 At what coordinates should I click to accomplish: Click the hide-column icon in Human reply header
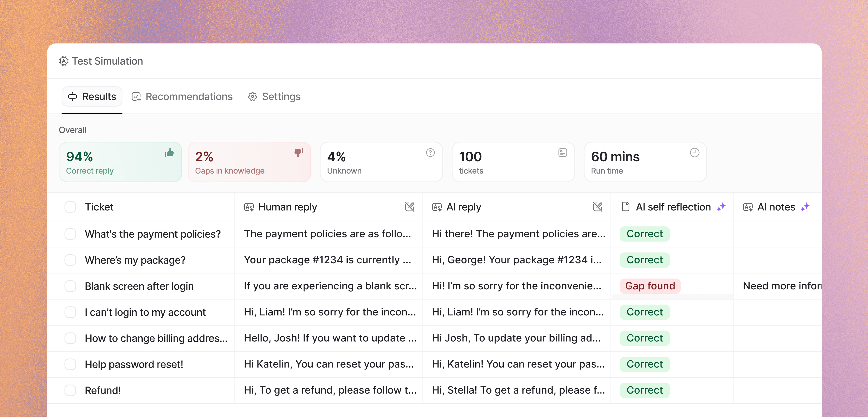pyautogui.click(x=409, y=207)
